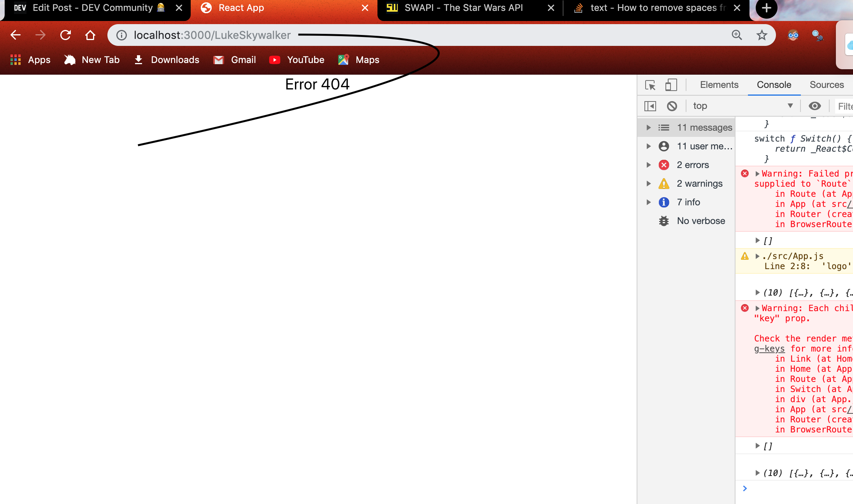Bookmark this page with star icon
Image resolution: width=853 pixels, height=504 pixels.
click(762, 35)
